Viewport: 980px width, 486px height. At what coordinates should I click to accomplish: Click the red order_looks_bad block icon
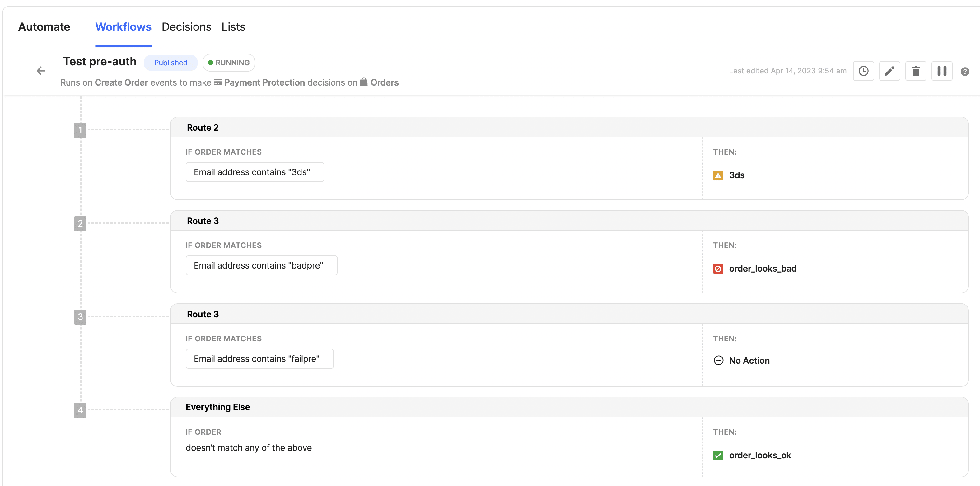point(718,269)
